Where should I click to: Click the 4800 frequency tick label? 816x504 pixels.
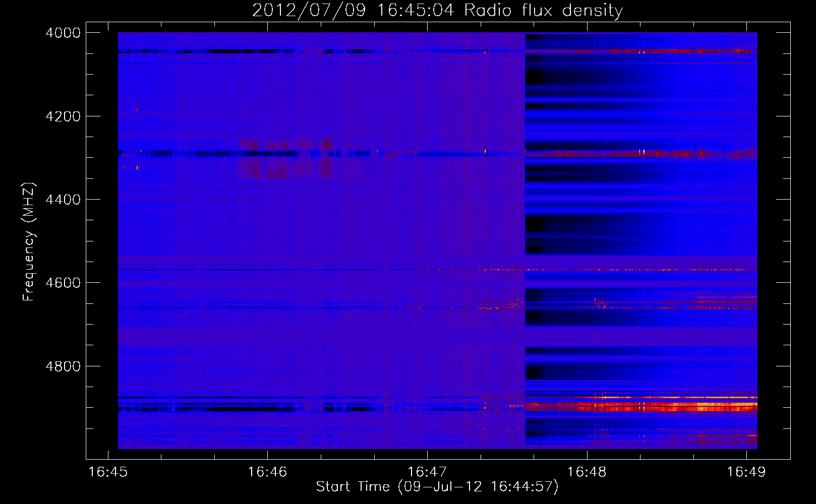63,366
